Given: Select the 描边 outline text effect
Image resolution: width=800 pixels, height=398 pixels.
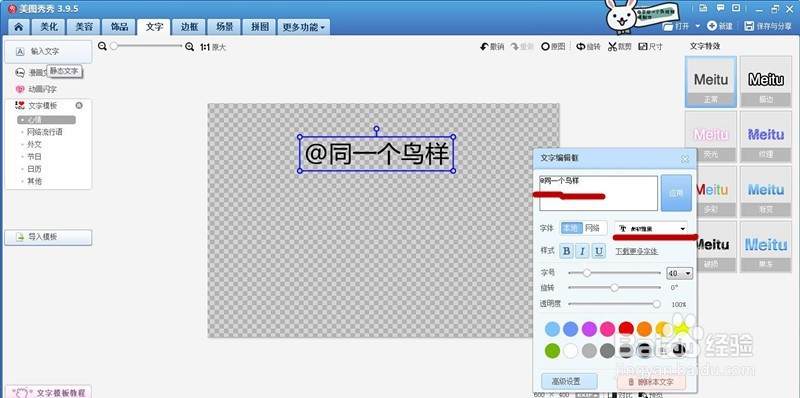Looking at the screenshot, I should coord(766,82).
